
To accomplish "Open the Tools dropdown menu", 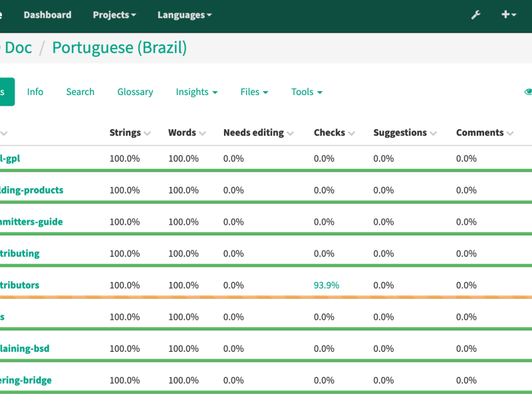I will [x=307, y=92].
